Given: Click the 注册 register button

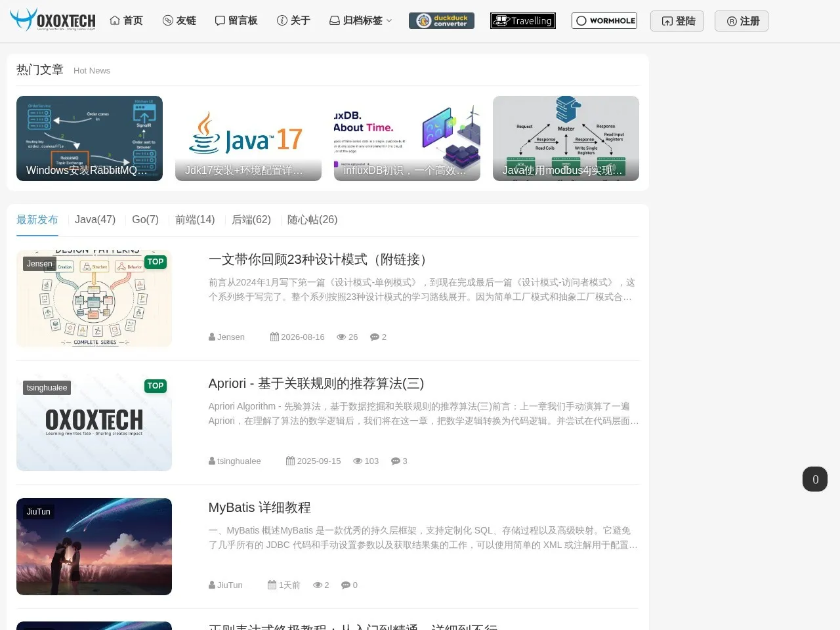Looking at the screenshot, I should (x=742, y=21).
